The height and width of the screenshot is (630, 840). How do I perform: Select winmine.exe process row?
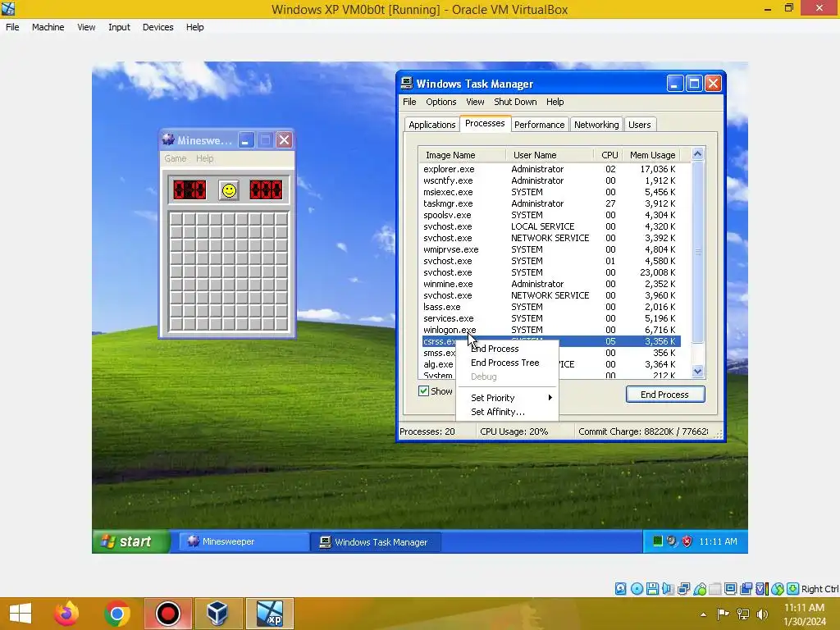[x=551, y=284]
